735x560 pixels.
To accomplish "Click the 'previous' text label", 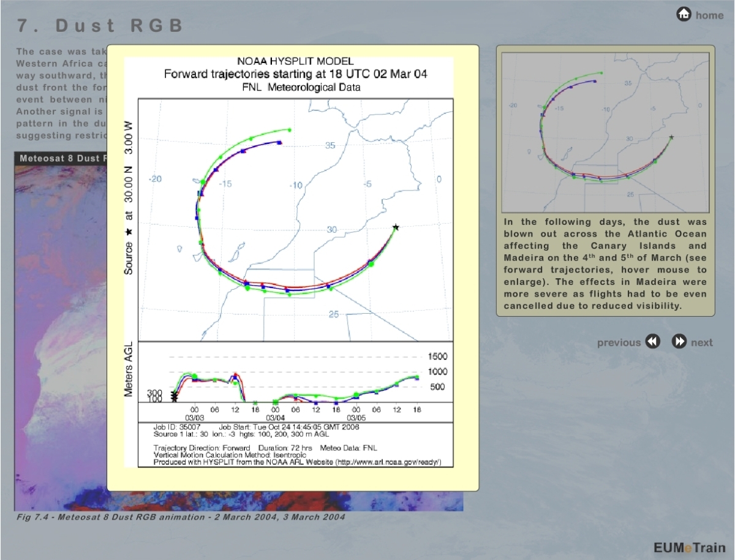I will pyautogui.click(x=619, y=342).
